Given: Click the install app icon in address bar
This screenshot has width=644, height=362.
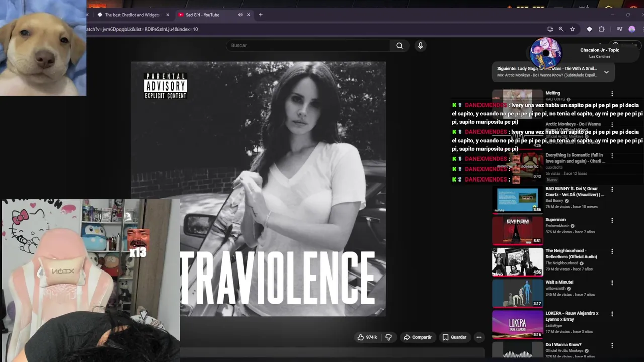Looking at the screenshot, I should coord(550,29).
